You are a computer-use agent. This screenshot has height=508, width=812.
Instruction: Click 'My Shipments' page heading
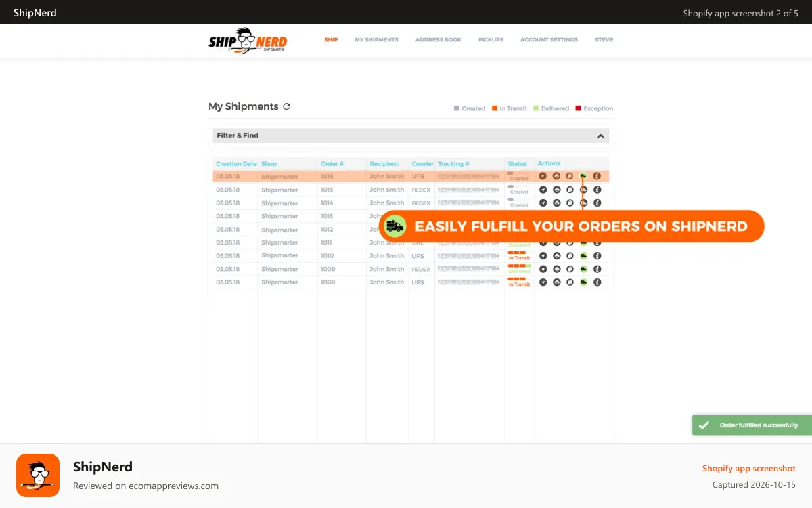(244, 106)
